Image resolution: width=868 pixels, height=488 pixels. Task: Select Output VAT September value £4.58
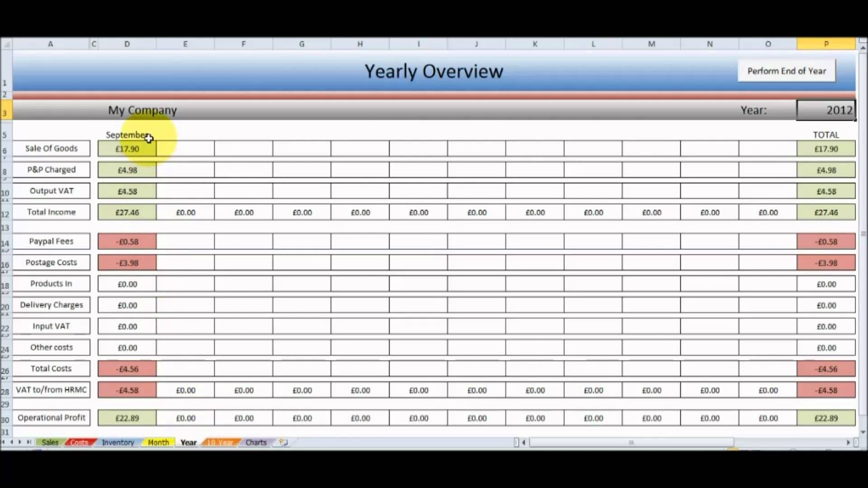[x=127, y=191]
